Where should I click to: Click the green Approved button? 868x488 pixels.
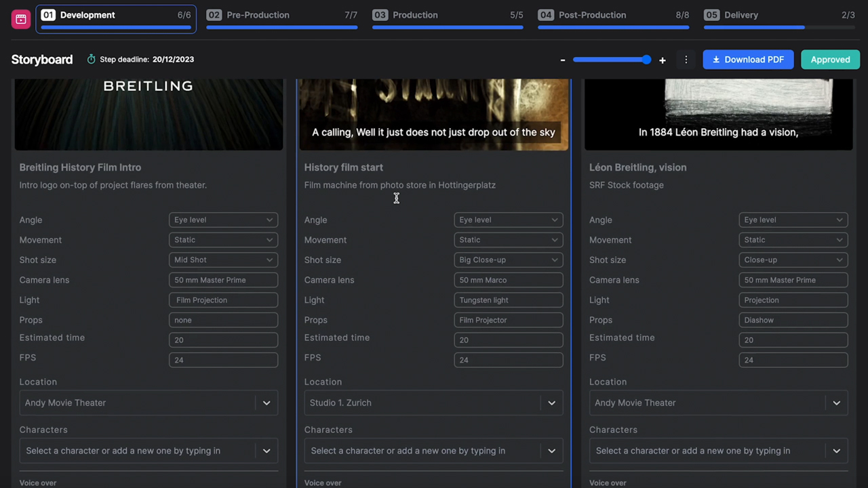(x=830, y=60)
